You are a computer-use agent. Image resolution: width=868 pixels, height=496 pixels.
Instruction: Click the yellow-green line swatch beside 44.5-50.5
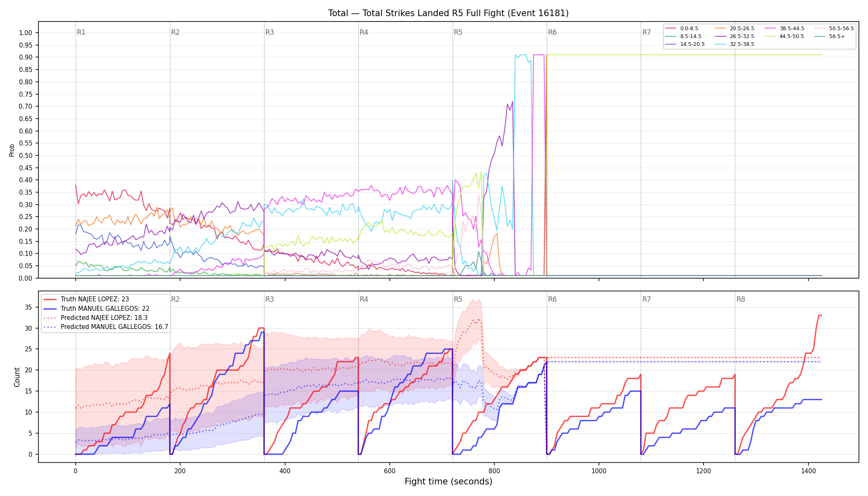[770, 36]
